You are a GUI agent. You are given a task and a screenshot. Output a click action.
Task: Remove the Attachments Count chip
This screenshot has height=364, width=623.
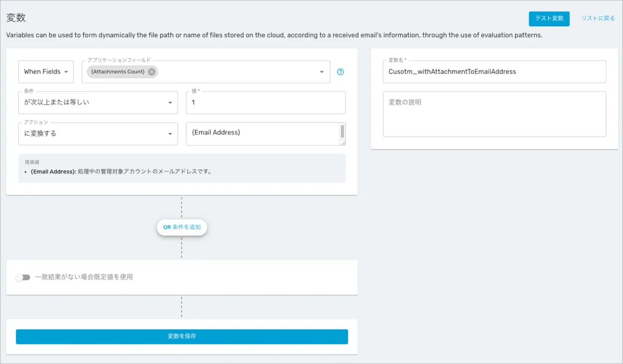click(x=152, y=72)
